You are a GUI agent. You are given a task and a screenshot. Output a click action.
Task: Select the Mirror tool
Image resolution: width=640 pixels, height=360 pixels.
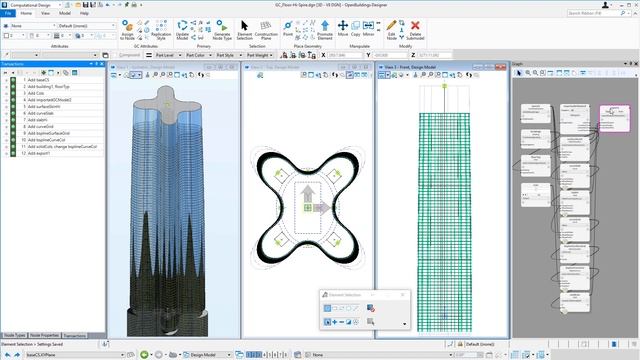coord(368,29)
